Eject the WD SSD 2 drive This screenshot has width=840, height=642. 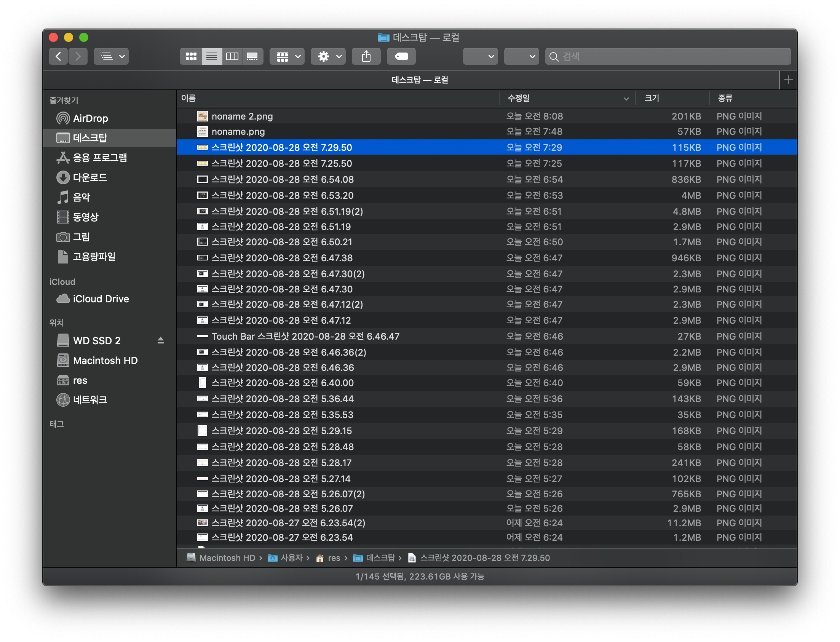click(161, 340)
